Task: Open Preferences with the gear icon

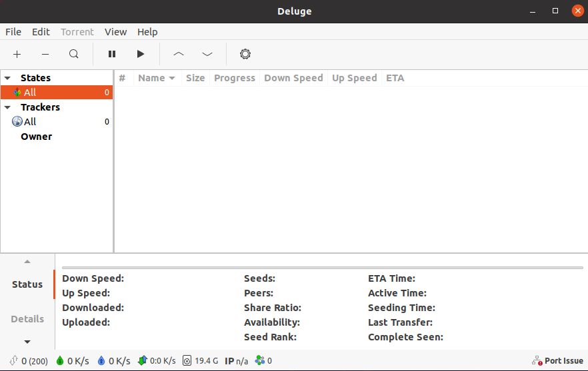Action: pyautogui.click(x=245, y=55)
